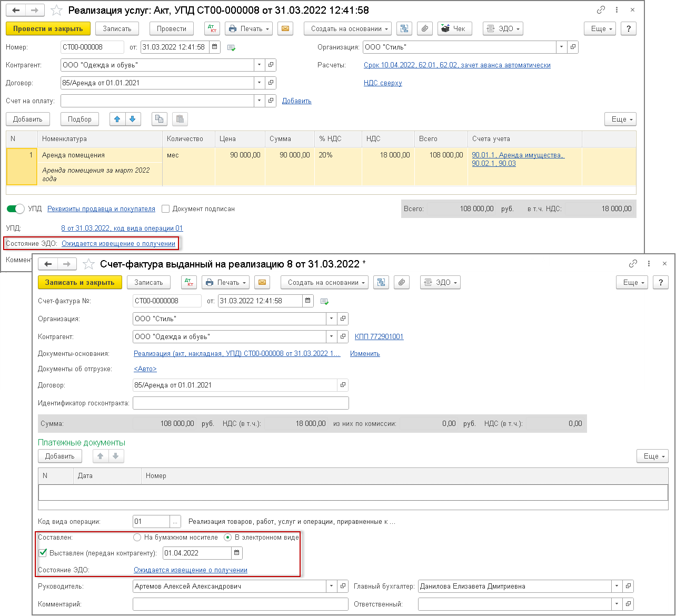Open the Печать menu in the Реализация услуг toolbar
Viewport: 676px width, 616px height.
tap(248, 28)
